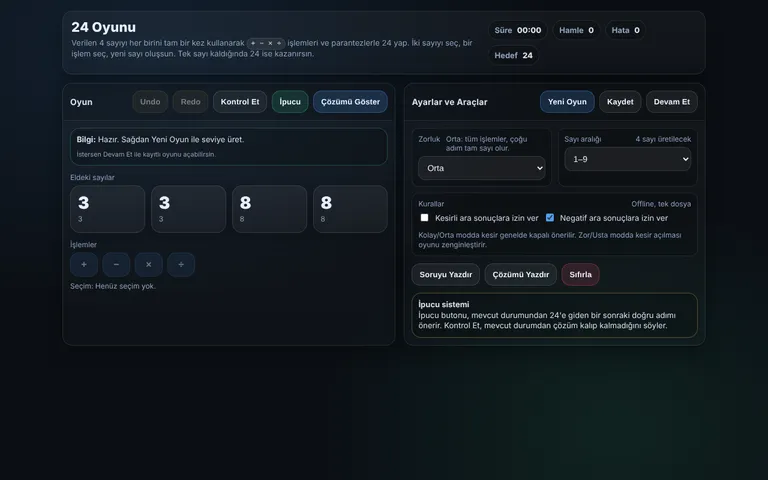The width and height of the screenshot is (768, 480).
Task: Click the Kurallar label
Action: tap(431, 204)
